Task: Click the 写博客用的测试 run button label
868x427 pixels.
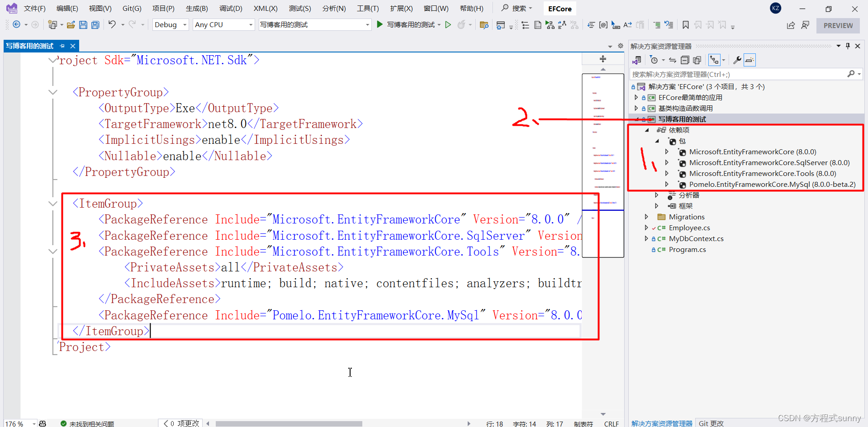Action: (x=411, y=25)
